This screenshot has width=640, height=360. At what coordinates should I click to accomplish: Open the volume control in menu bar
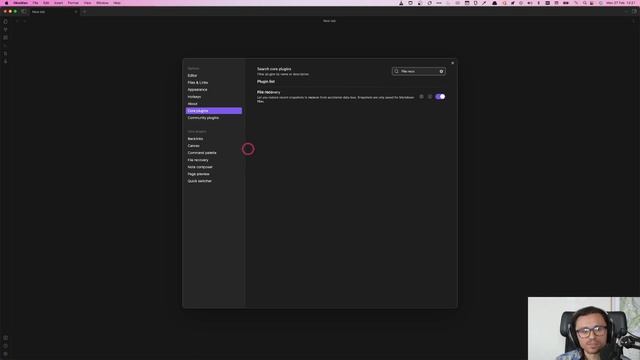click(x=530, y=3)
